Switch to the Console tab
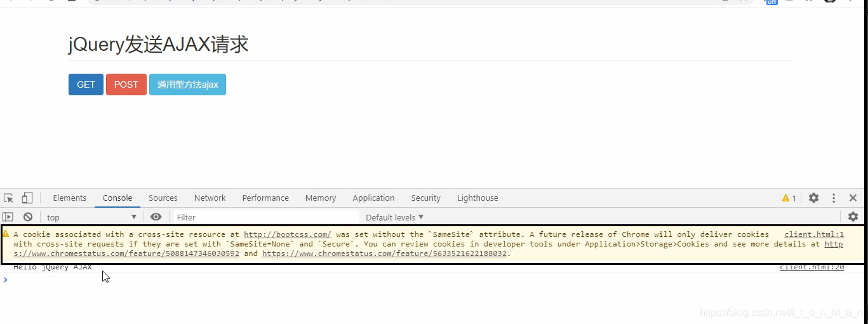The height and width of the screenshot is (324, 868). tap(117, 198)
